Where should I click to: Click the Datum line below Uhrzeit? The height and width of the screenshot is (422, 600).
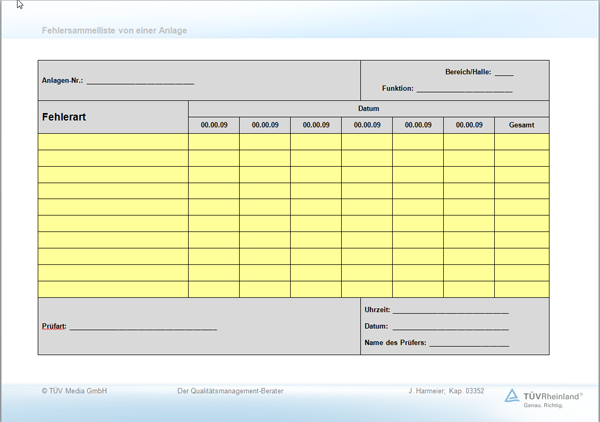pos(450,327)
